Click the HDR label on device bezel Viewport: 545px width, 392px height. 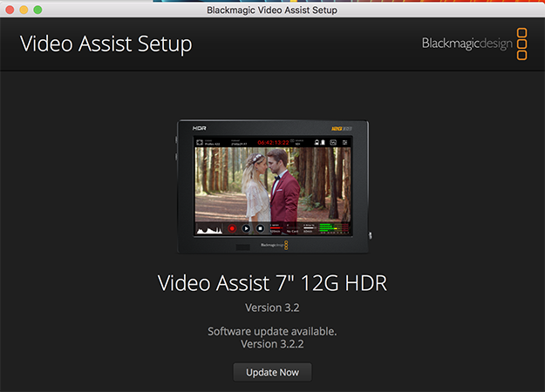(200, 127)
